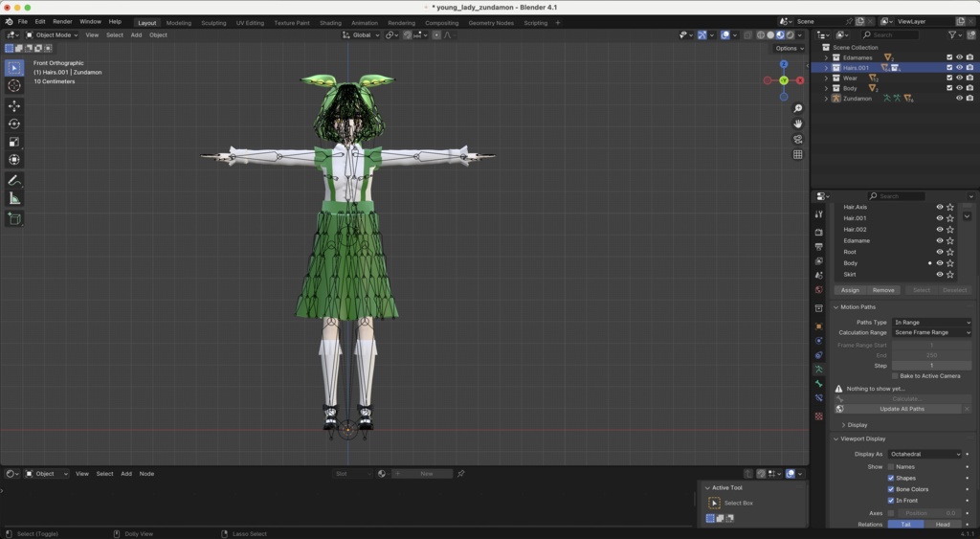
Task: Switch to wireframe viewport shading
Action: point(761,35)
